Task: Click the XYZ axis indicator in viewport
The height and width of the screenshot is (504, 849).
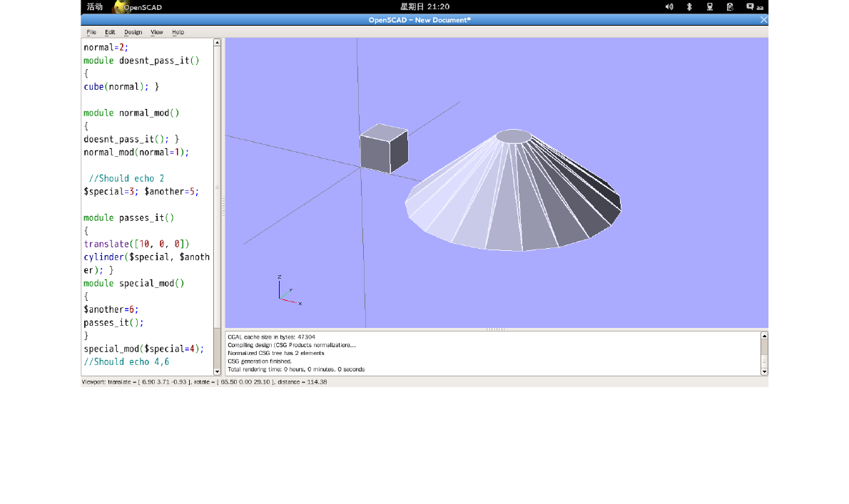Action: (289, 290)
